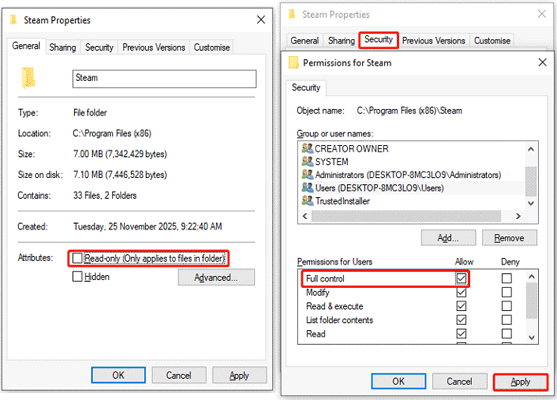Close the Permissions for Steam dialog
Screen dimensions: 557x400
[x=542, y=62]
